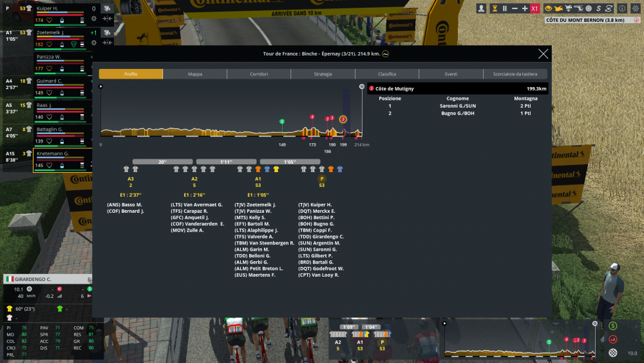Open the Eventi tab
The image size is (644, 363).
click(x=451, y=74)
